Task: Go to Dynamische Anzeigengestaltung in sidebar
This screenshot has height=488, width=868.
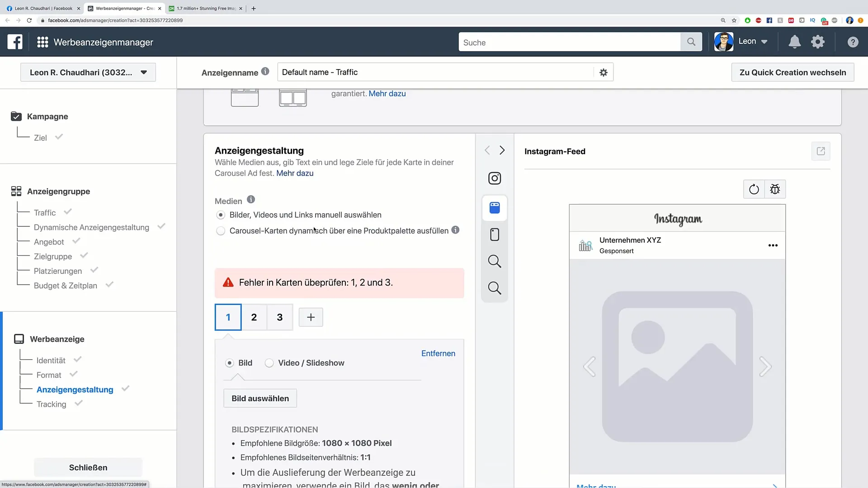Action: point(91,227)
